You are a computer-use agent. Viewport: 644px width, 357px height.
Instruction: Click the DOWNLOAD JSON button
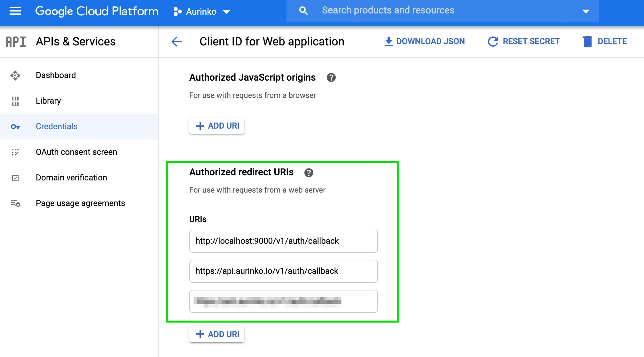(x=424, y=42)
